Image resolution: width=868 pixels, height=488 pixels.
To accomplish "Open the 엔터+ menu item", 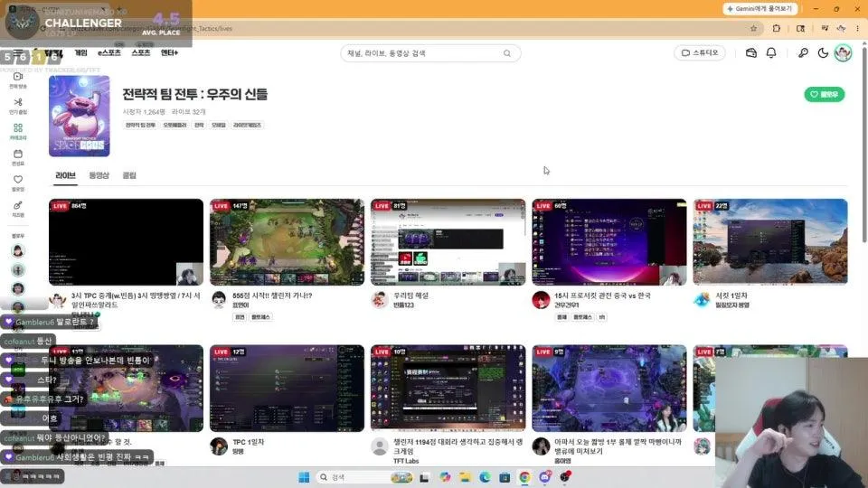I will click(x=169, y=52).
